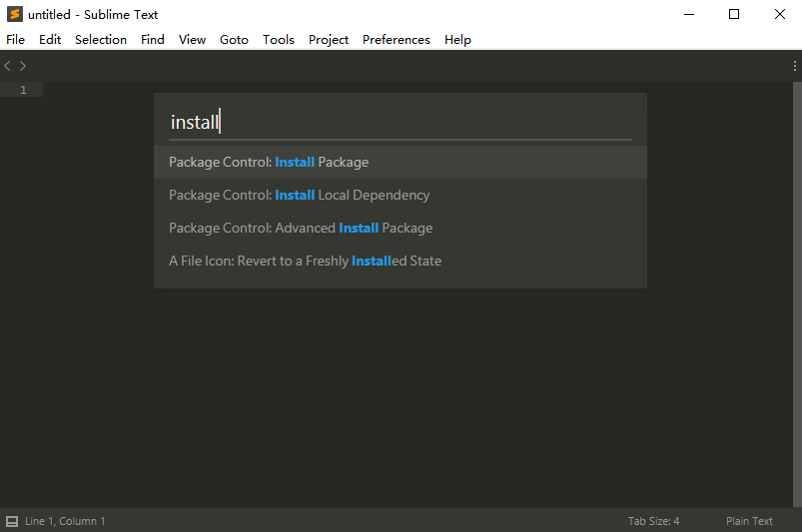Open the View menu
This screenshot has height=532, width=802.
(192, 40)
